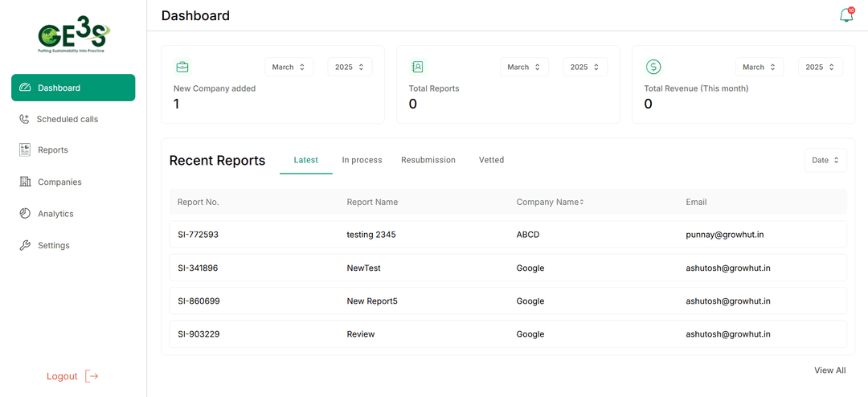Go to Dashboard in the sidebar

coord(73,88)
